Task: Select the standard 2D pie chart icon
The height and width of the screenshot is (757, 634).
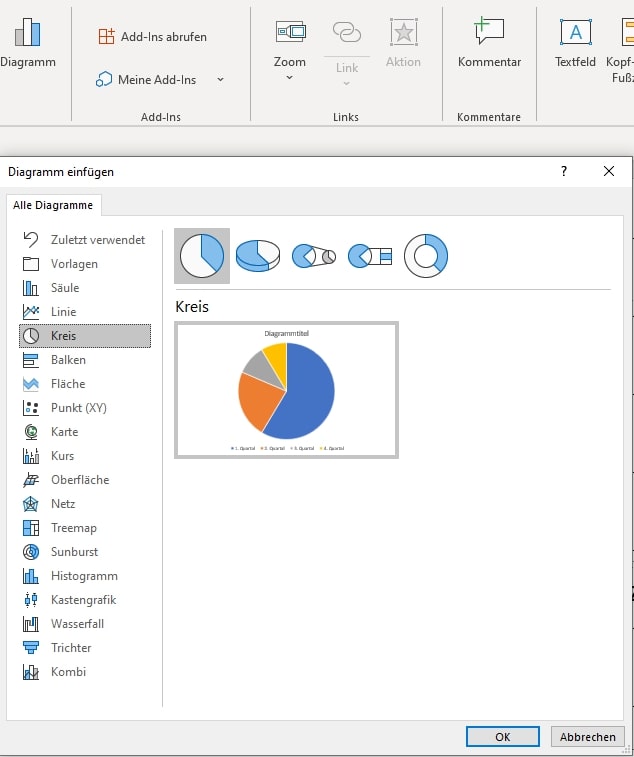Action: click(x=202, y=256)
